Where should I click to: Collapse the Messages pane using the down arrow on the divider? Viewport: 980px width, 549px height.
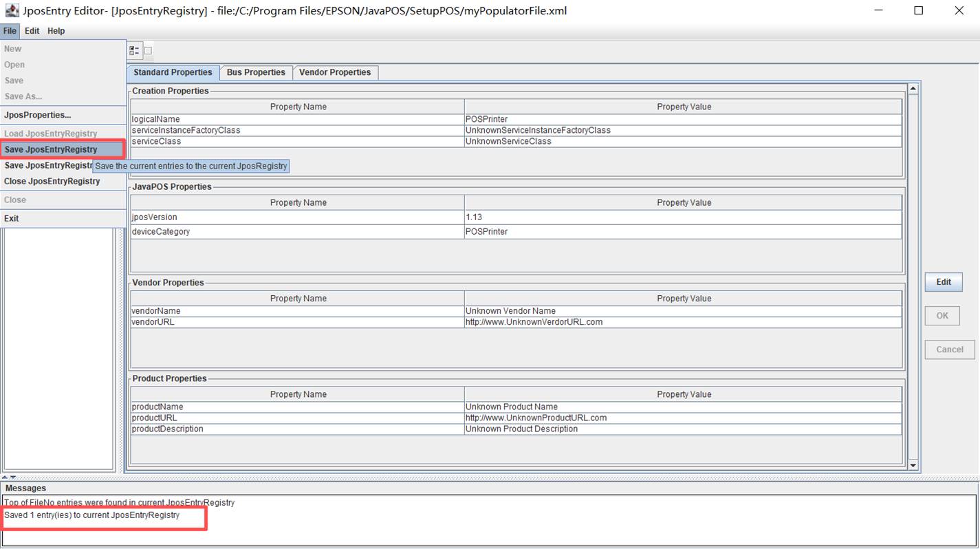[12, 477]
